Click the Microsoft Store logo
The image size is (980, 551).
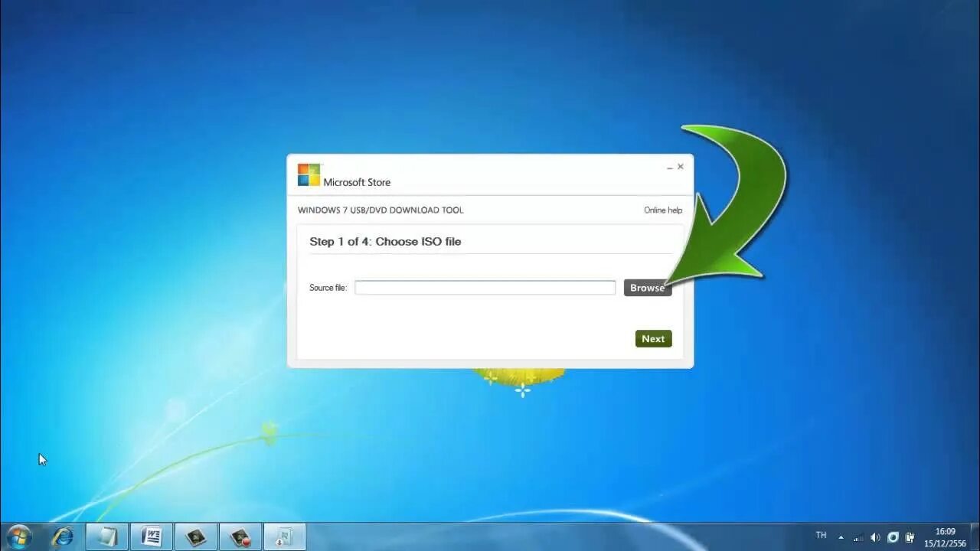coord(309,175)
